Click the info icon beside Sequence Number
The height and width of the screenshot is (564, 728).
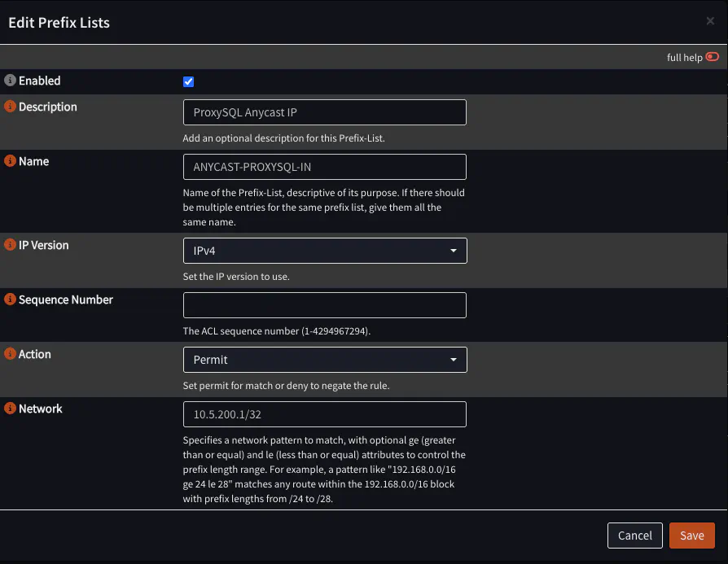point(10,299)
